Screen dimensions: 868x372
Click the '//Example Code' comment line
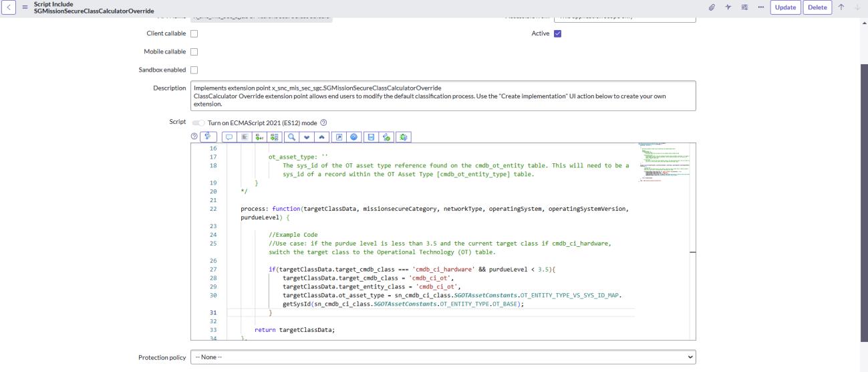293,235
